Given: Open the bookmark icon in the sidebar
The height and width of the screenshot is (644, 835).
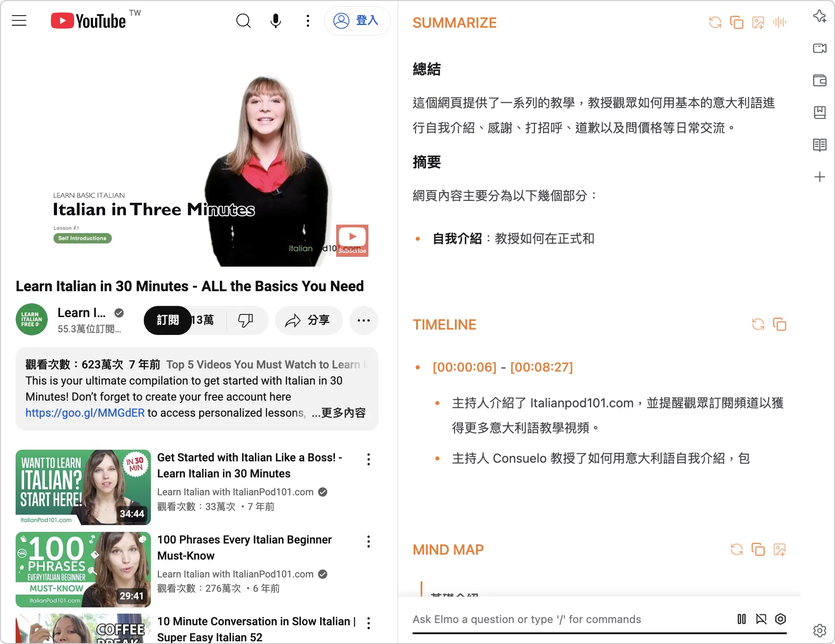Looking at the screenshot, I should coord(820,113).
